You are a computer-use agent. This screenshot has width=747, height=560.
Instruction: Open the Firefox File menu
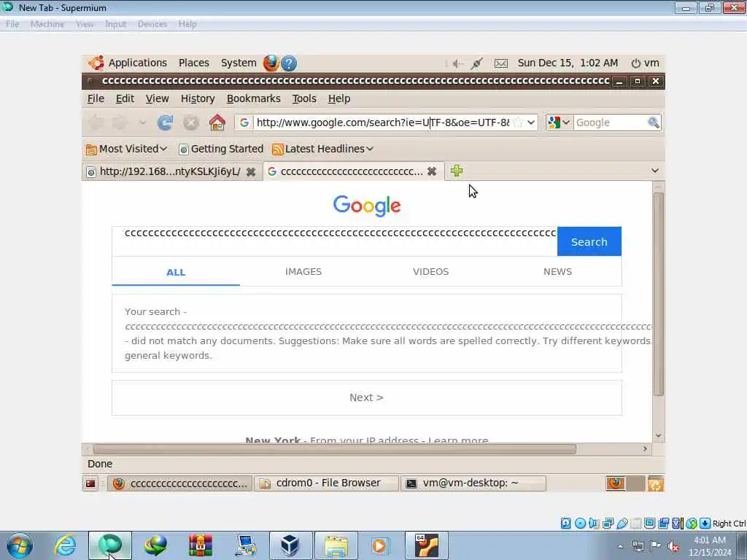(96, 98)
